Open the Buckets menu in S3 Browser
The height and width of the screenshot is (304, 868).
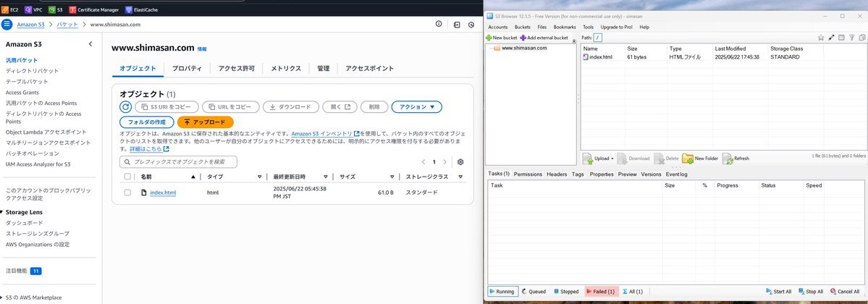point(522,27)
